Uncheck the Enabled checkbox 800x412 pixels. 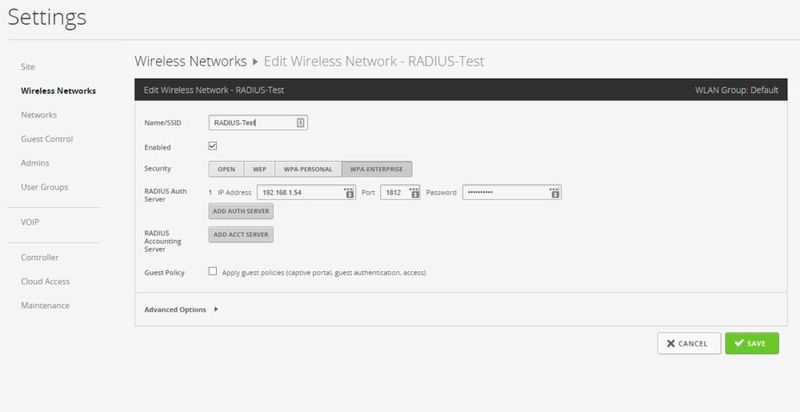pyautogui.click(x=213, y=146)
